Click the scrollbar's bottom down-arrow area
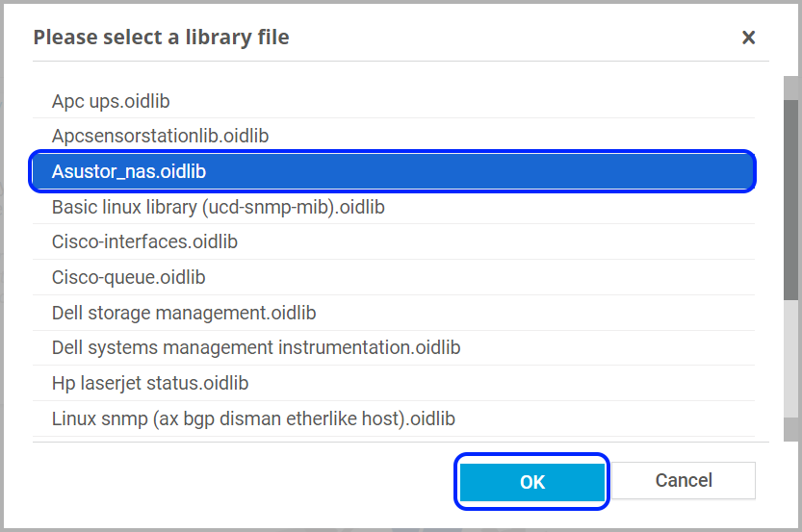Viewport: 802px width, 532px height. pyautogui.click(x=790, y=429)
